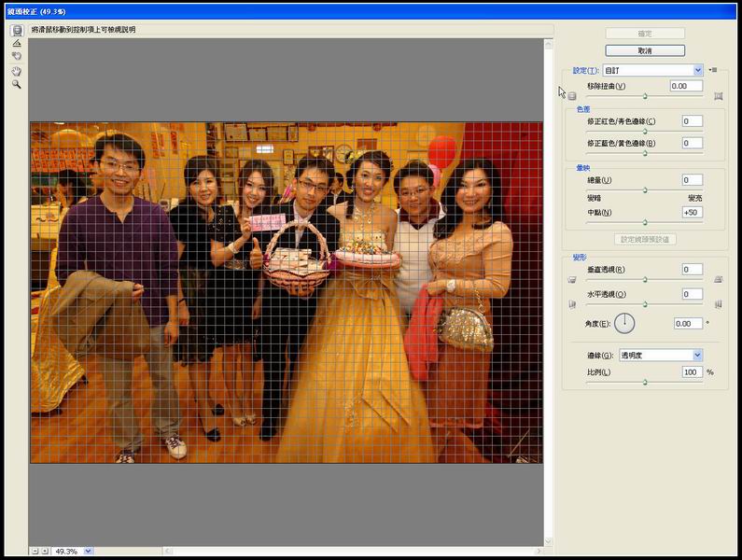Click the 垂直透視 value field
Image resolution: width=742 pixels, height=560 pixels.
(x=693, y=270)
